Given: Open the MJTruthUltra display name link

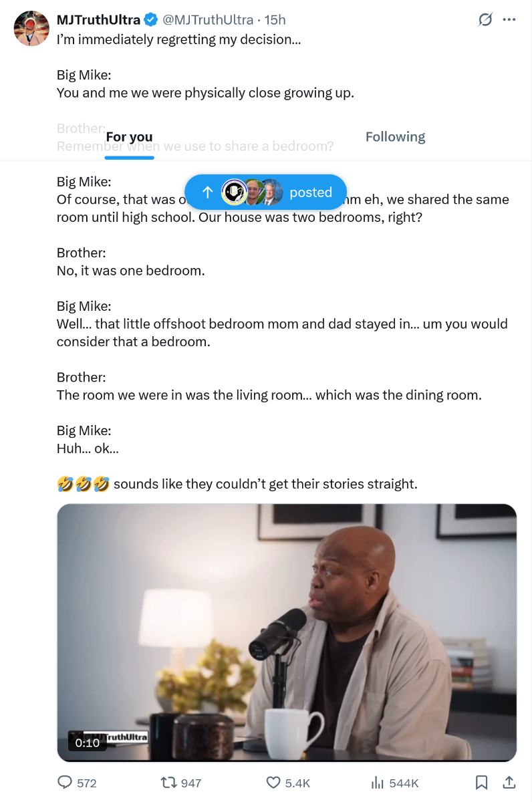Looking at the screenshot, I should (98, 20).
